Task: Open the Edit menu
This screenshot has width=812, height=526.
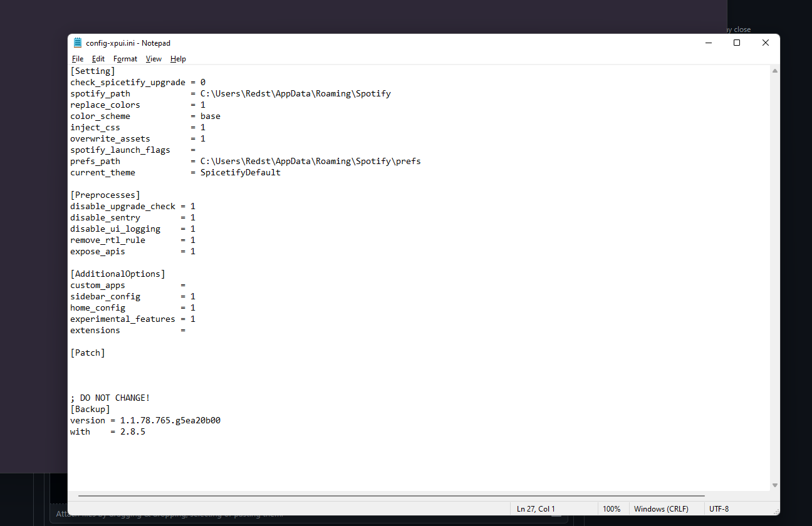Action: 98,58
